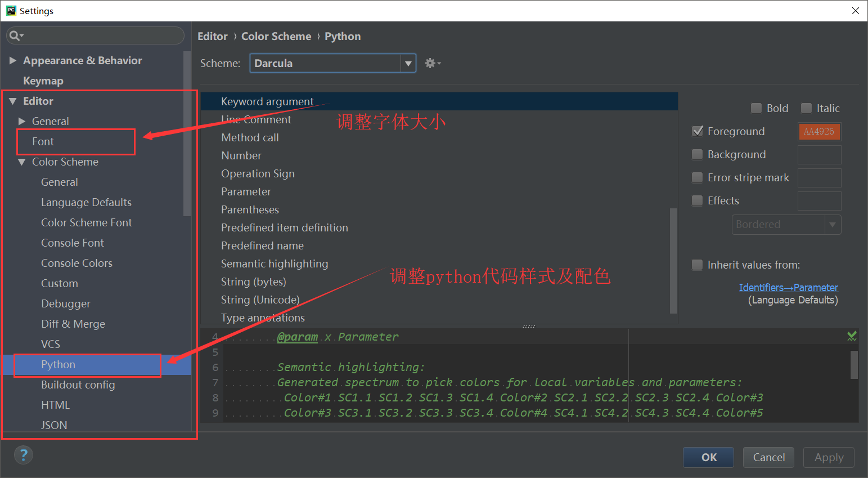The width and height of the screenshot is (868, 478).
Task: Click the OK button
Action: pyautogui.click(x=708, y=457)
